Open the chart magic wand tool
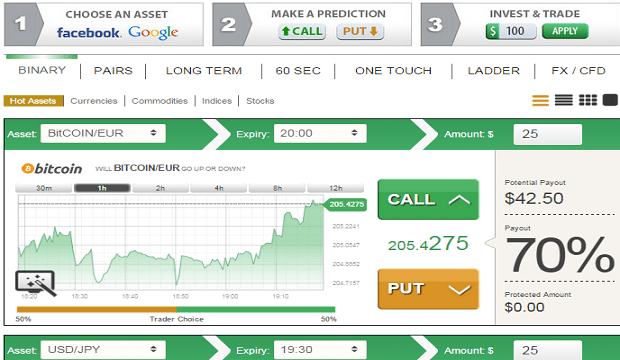 pyautogui.click(x=35, y=282)
